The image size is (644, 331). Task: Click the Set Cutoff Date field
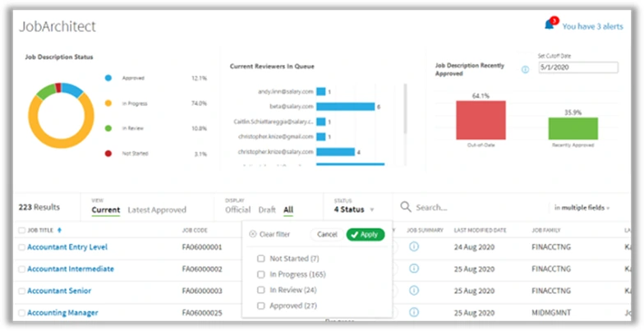point(578,67)
